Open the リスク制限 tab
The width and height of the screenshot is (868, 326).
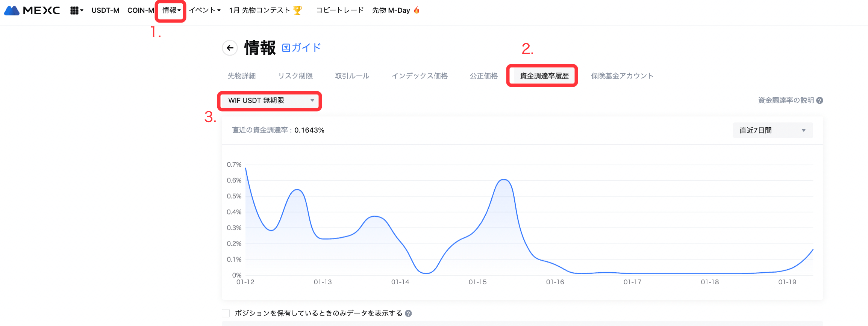[295, 76]
